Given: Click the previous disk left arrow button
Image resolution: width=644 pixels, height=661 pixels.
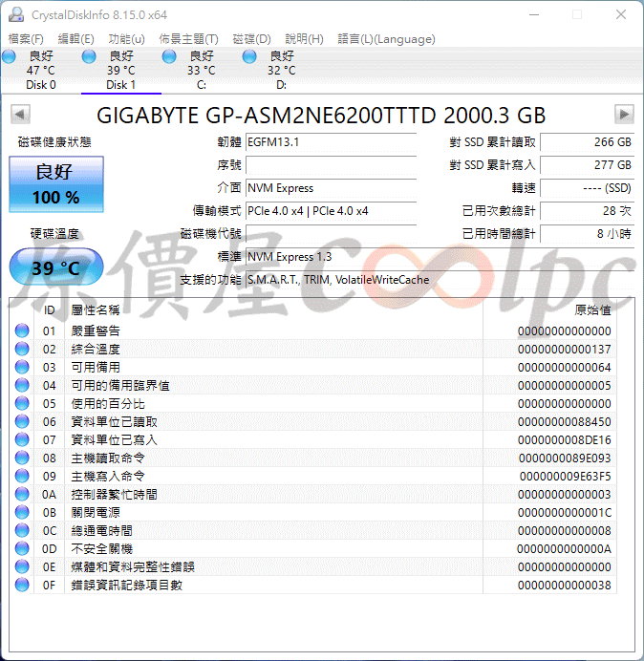Looking at the screenshot, I should (x=19, y=115).
